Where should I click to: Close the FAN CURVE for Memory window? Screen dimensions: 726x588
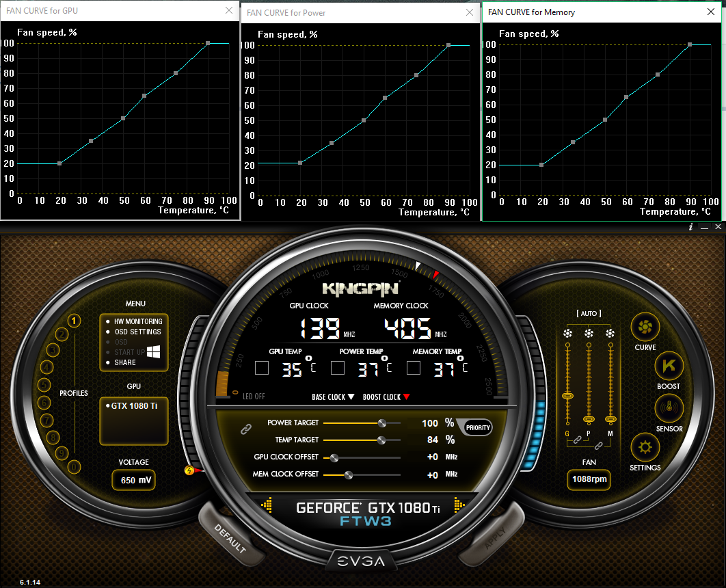(711, 12)
